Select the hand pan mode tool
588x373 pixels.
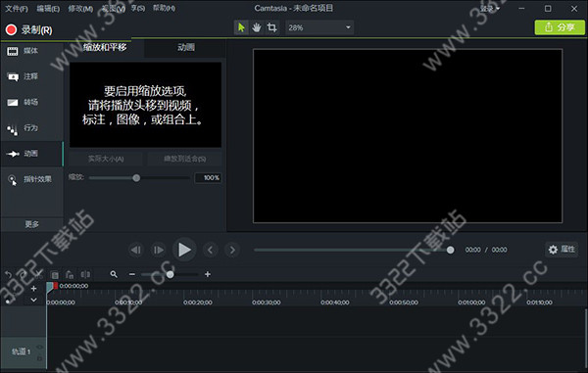[257, 27]
